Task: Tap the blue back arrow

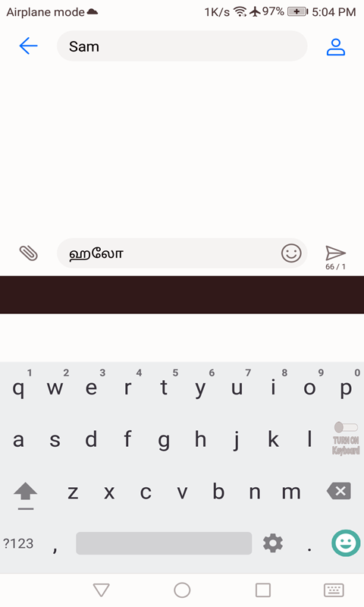Action: (28, 46)
